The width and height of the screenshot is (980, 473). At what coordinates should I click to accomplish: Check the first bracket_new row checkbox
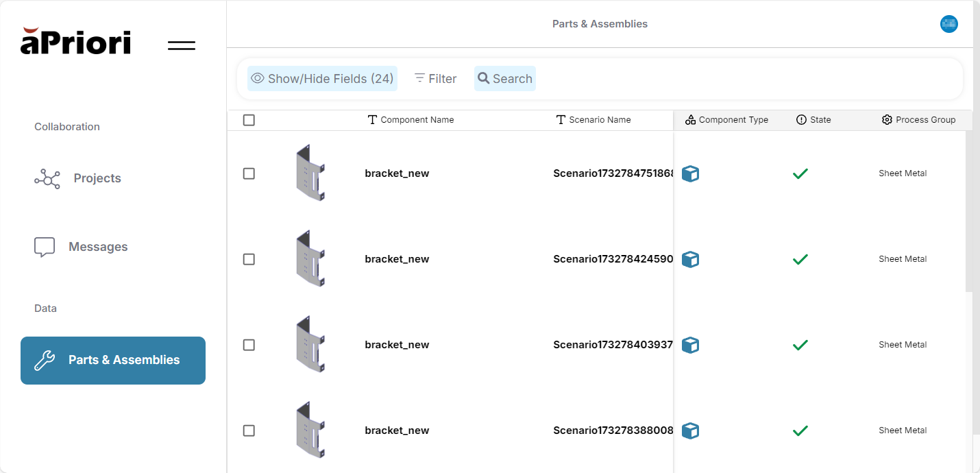pos(249,173)
